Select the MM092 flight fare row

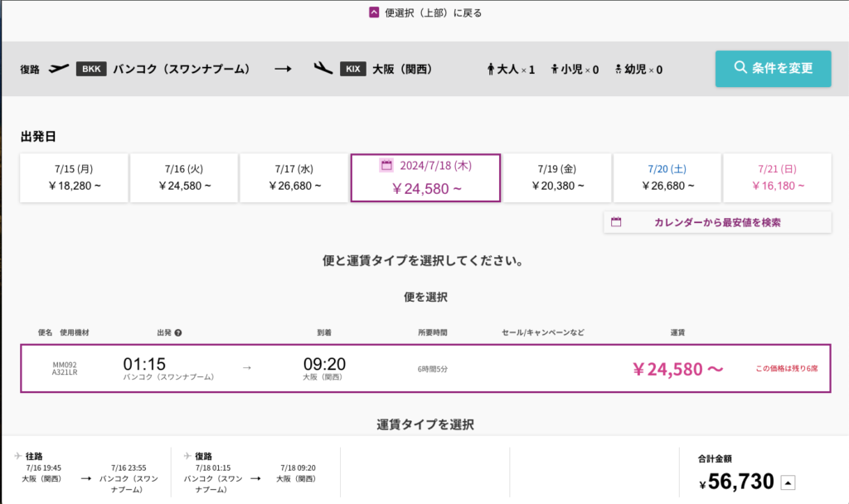[424, 368]
